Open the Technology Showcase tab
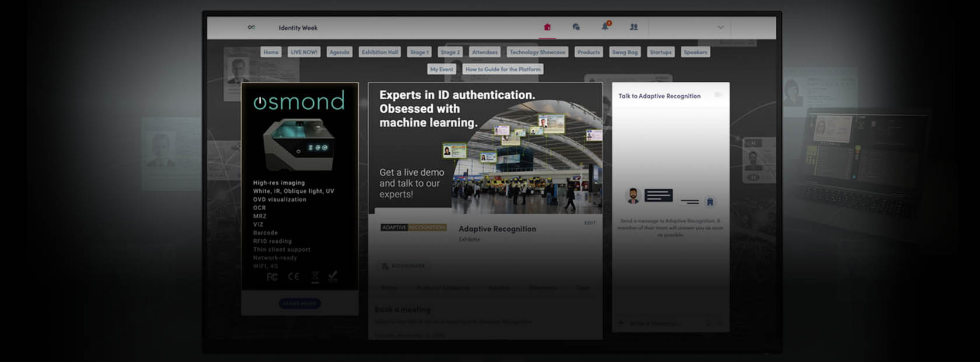The height and width of the screenshot is (362, 980). click(x=537, y=52)
